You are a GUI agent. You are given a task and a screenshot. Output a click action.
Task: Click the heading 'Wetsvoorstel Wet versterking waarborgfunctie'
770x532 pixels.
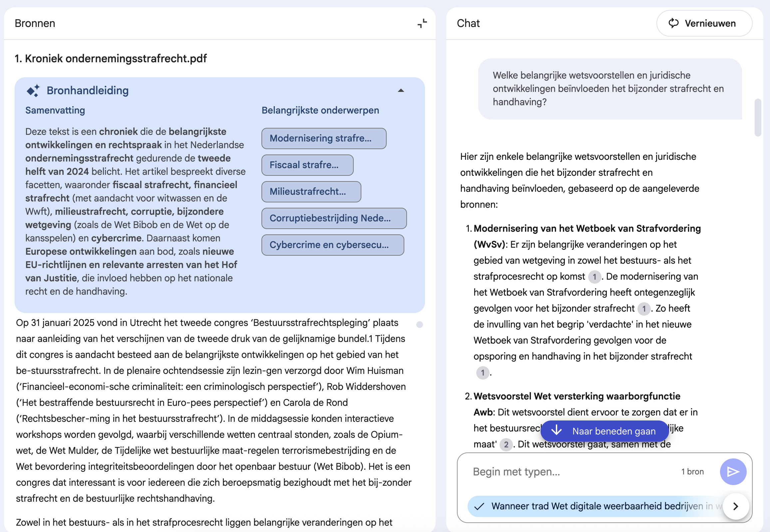click(577, 396)
